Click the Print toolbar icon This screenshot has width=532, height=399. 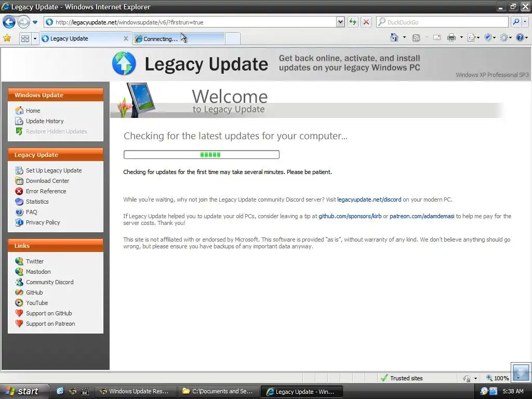[451, 37]
